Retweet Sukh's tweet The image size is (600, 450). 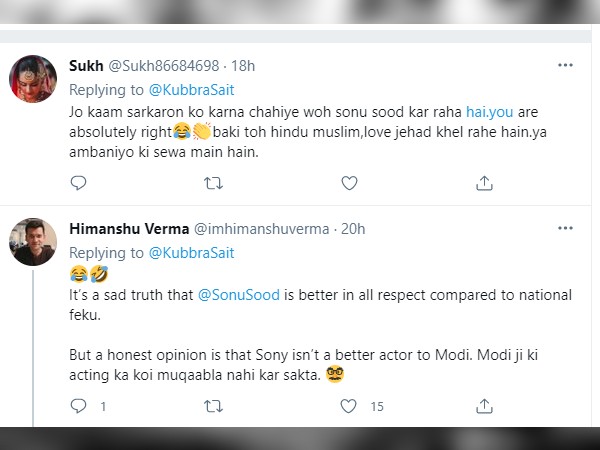click(x=213, y=182)
